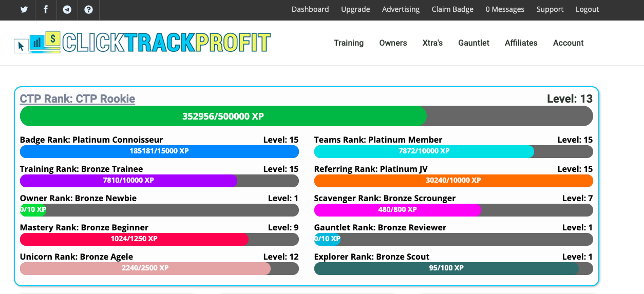
Task: Click the Training Rank 7810/10000 XP bar
Action: (159, 181)
